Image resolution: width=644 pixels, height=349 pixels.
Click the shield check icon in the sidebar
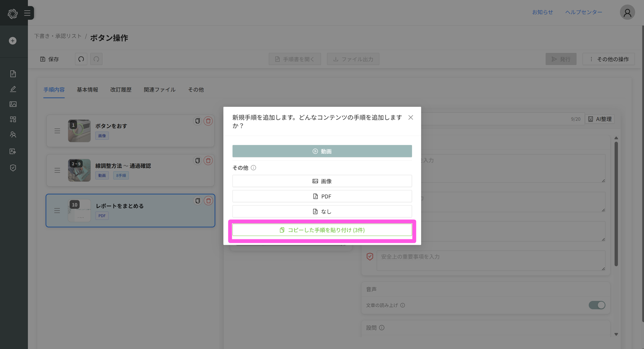pos(13,168)
